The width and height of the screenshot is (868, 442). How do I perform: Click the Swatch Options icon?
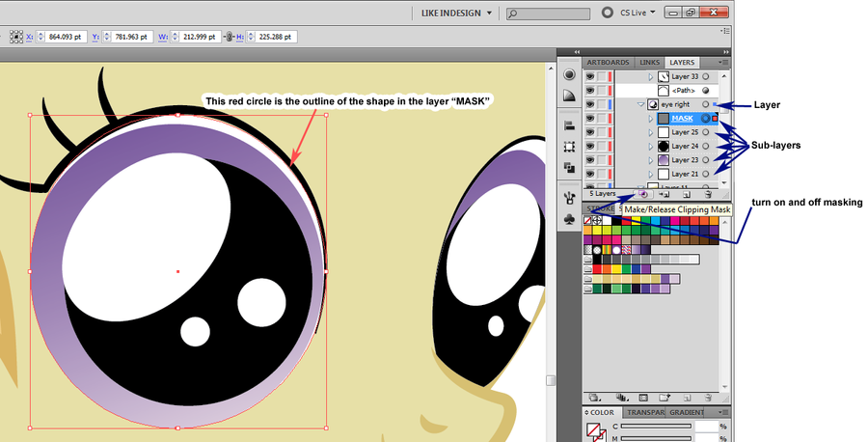coord(643,398)
